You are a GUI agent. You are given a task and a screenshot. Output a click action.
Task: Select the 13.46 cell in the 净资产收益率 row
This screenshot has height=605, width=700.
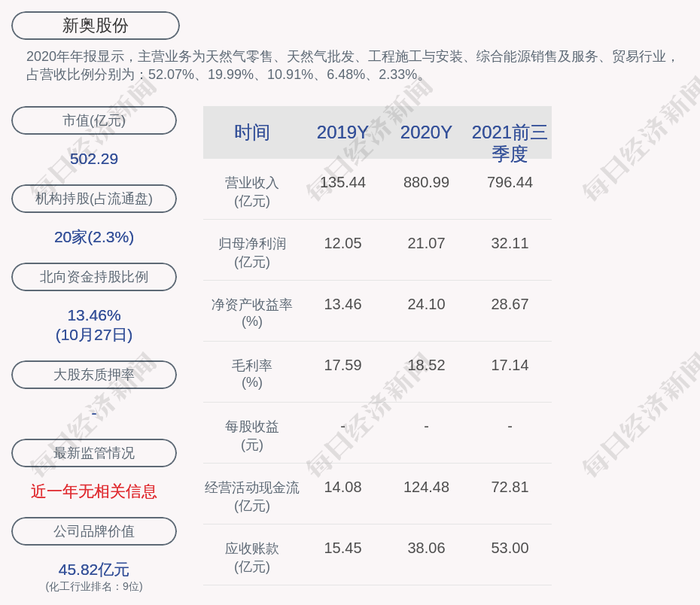pyautogui.click(x=342, y=304)
